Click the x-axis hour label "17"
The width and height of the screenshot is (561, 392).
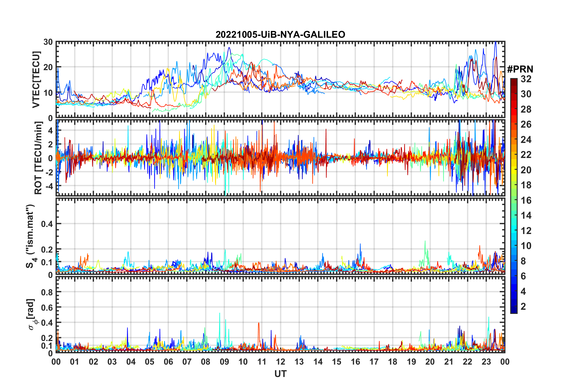[x=374, y=362]
